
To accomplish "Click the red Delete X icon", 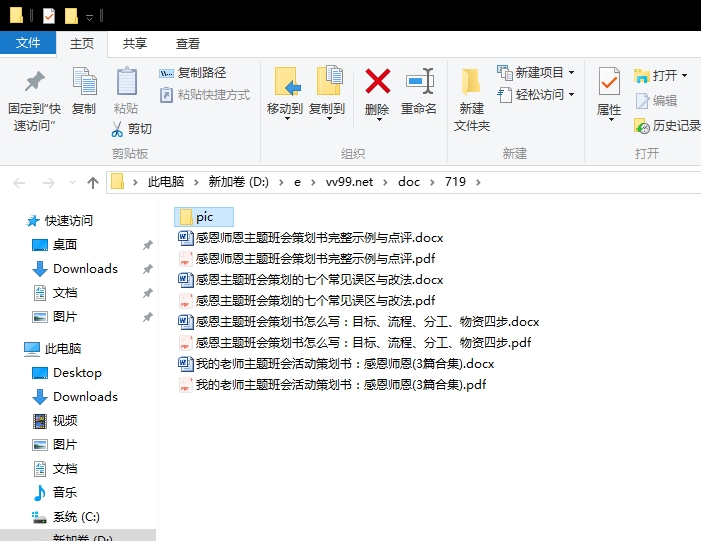I will pos(377,81).
